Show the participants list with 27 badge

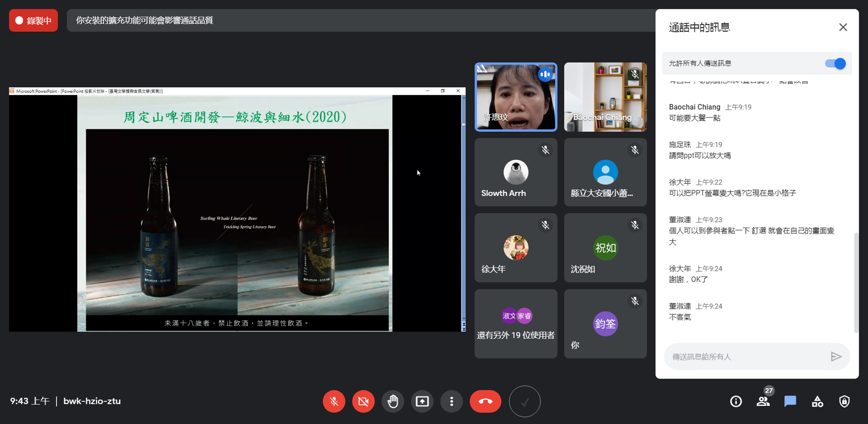(763, 401)
